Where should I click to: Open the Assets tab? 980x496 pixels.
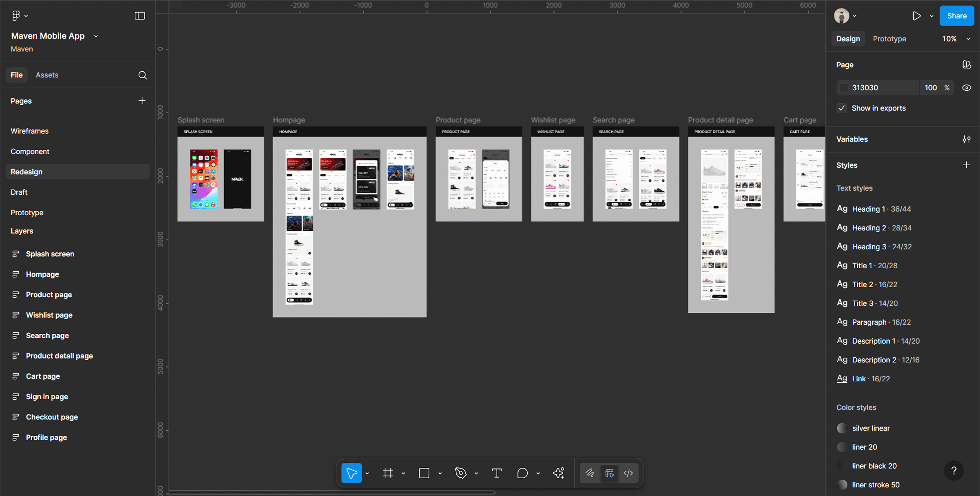click(47, 75)
